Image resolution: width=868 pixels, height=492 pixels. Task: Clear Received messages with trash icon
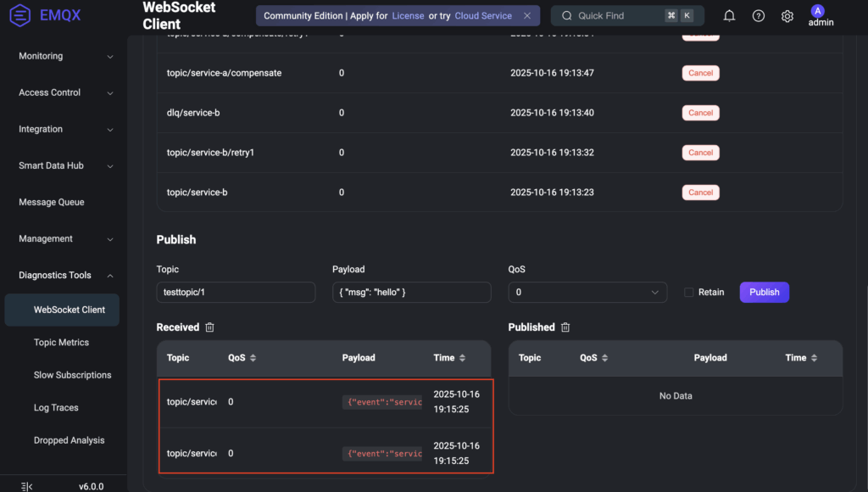[x=210, y=327]
